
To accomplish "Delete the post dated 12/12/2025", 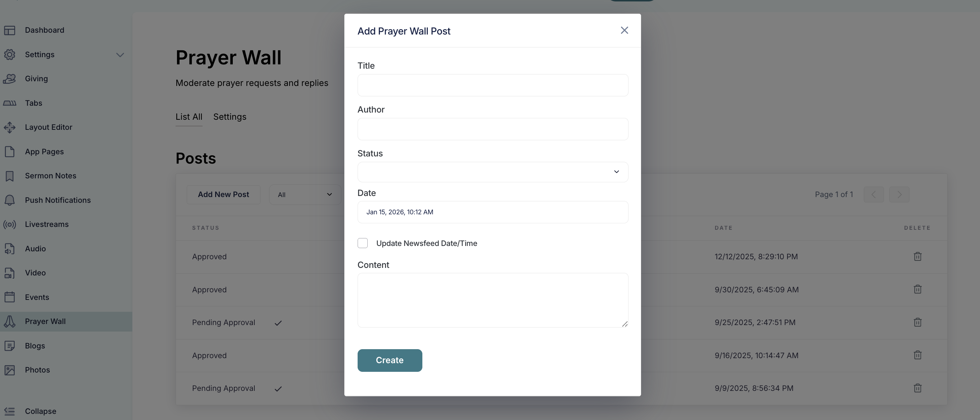I will [x=917, y=256].
